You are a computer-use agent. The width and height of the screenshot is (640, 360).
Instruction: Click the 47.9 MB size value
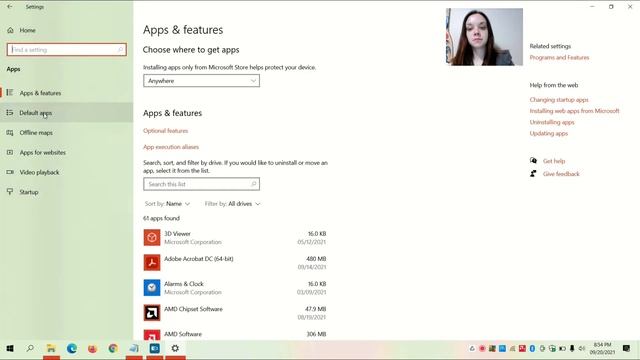click(x=316, y=309)
